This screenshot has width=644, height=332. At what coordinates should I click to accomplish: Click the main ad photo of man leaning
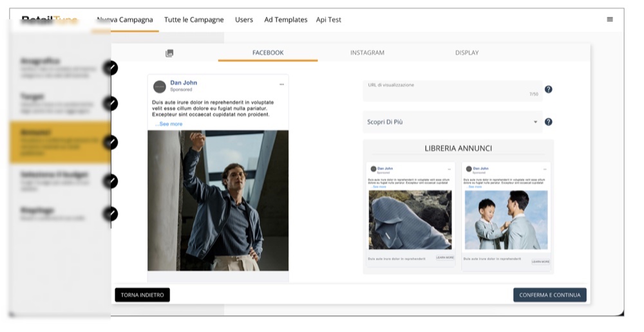click(218, 201)
